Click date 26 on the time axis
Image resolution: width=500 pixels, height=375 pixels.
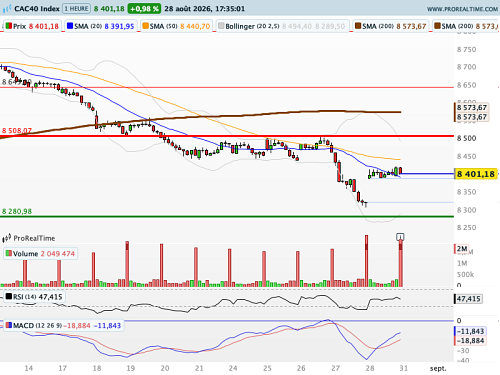(301, 368)
